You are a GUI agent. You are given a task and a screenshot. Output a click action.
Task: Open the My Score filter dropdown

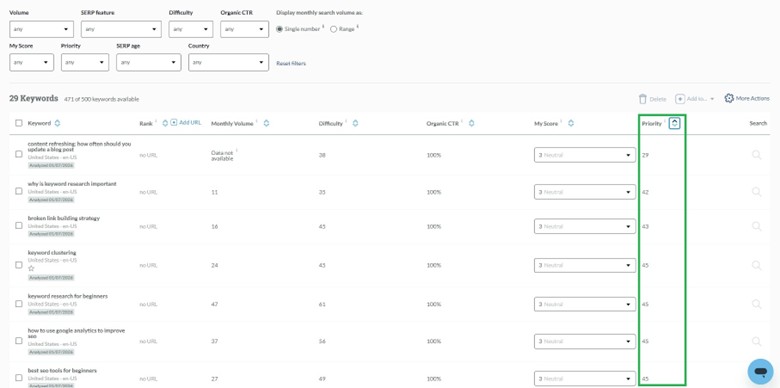click(x=31, y=63)
